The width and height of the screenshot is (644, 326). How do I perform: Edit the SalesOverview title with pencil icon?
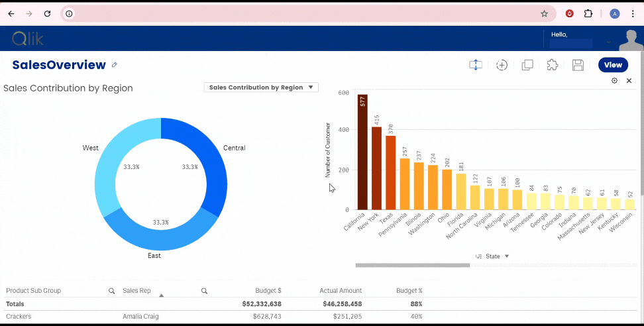click(115, 65)
